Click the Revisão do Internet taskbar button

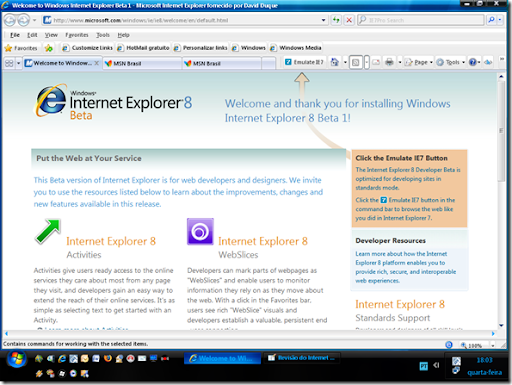tap(302, 358)
